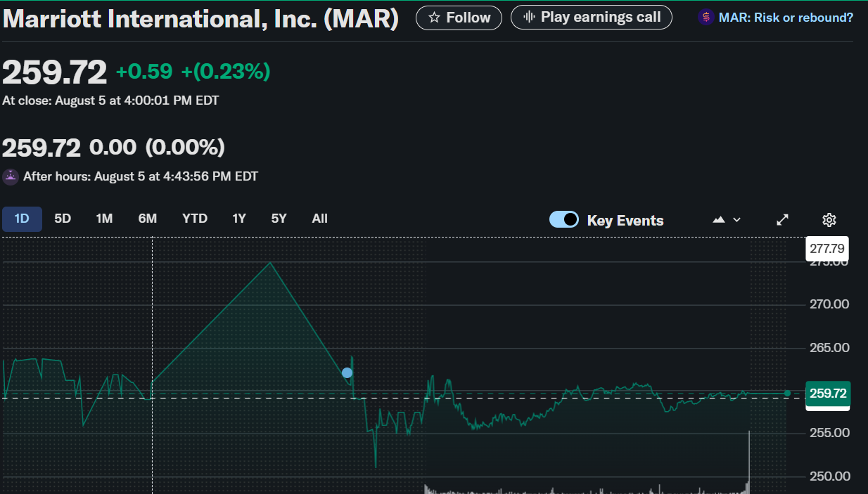Play the earnings call audio

[591, 18]
